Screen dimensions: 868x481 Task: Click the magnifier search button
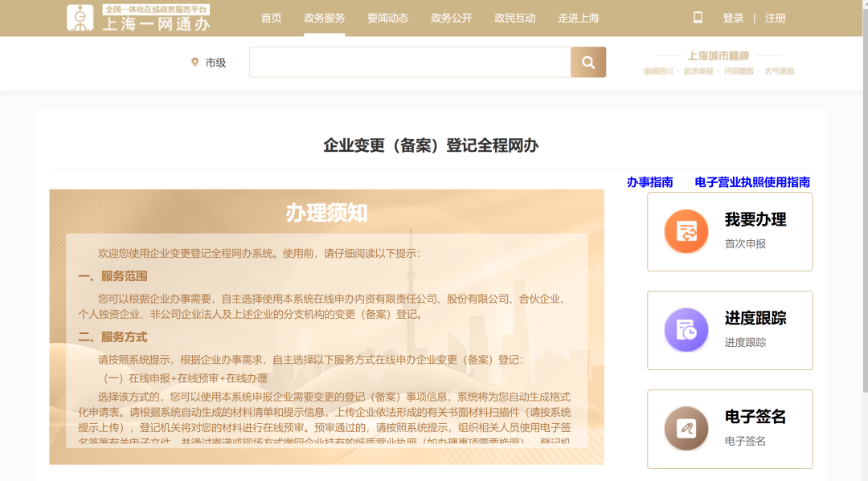tap(588, 63)
